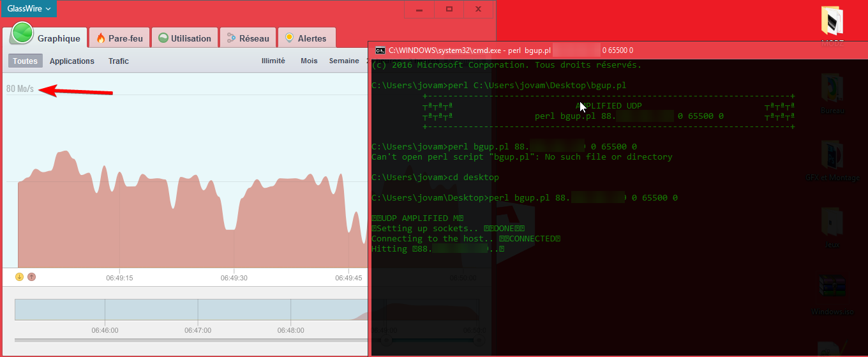
Task: Toggle the red upload traffic icon
Action: [x=31, y=277]
